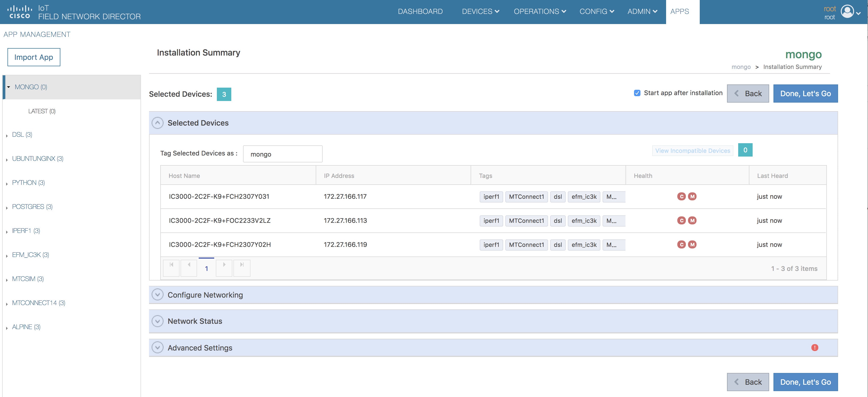The width and height of the screenshot is (868, 397).
Task: Click the C health icon for FCH2307Y02H
Action: point(681,244)
